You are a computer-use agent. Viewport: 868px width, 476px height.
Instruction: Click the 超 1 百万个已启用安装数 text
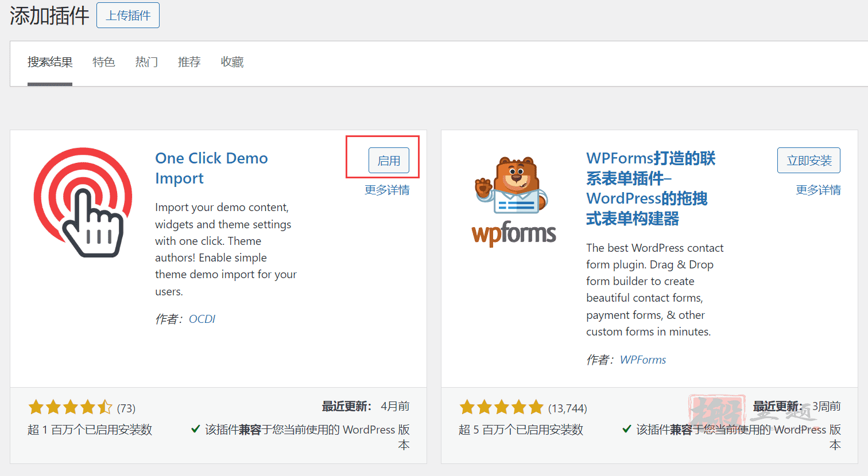90,430
